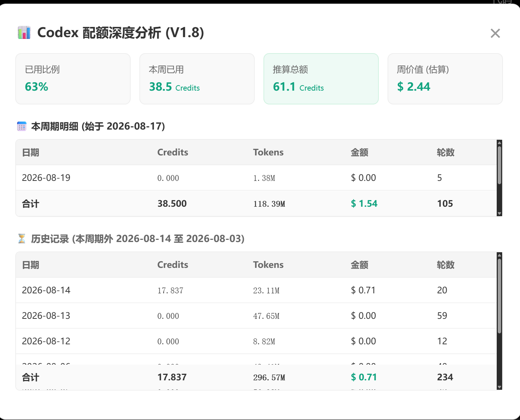This screenshot has width=520, height=420.
Task: Click the rounds value 12 for 2026-08-12
Action: coord(442,341)
